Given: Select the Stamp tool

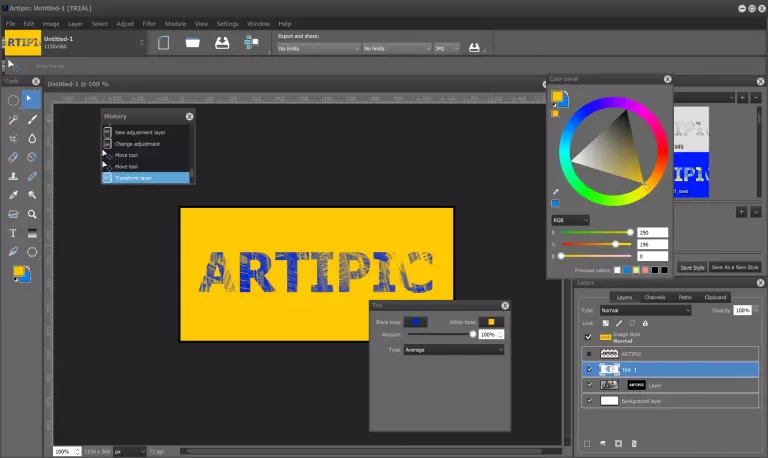Looking at the screenshot, I should [13, 176].
